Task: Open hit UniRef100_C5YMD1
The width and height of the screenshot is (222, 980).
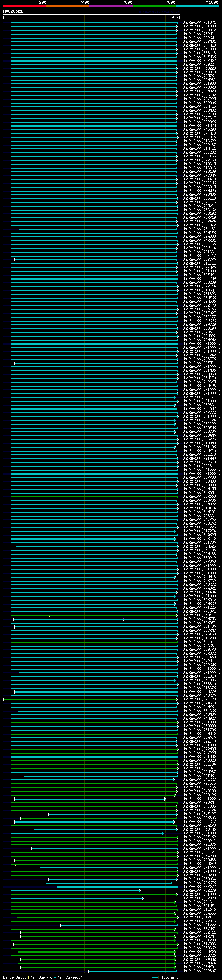Action: (x=199, y=41)
